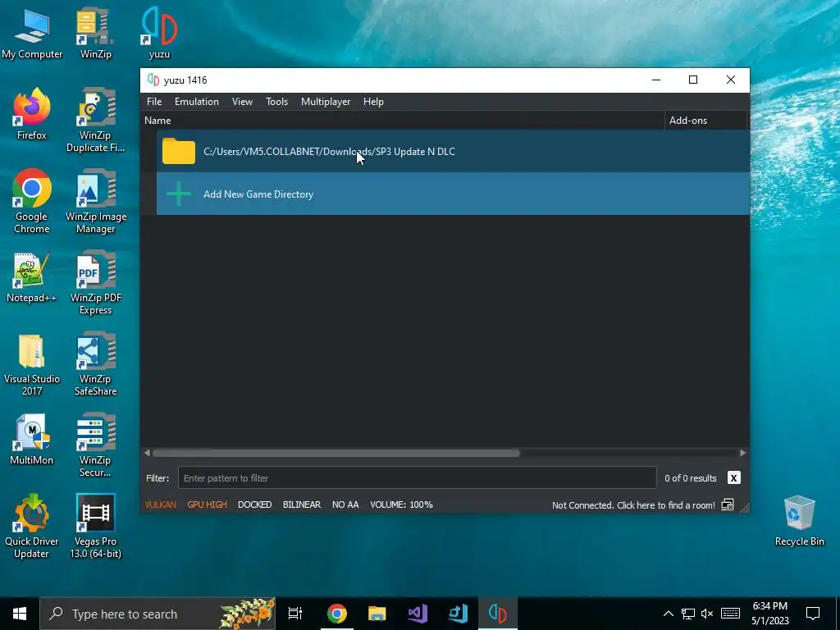Select the WinZip SafeShare desktop icon
This screenshot has width=840, height=630.
click(95, 364)
